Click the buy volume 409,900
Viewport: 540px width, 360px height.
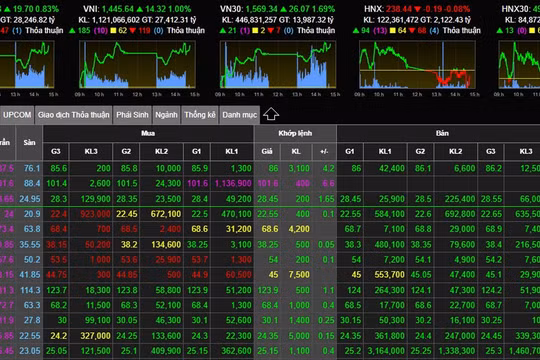pyautogui.click(x=166, y=351)
